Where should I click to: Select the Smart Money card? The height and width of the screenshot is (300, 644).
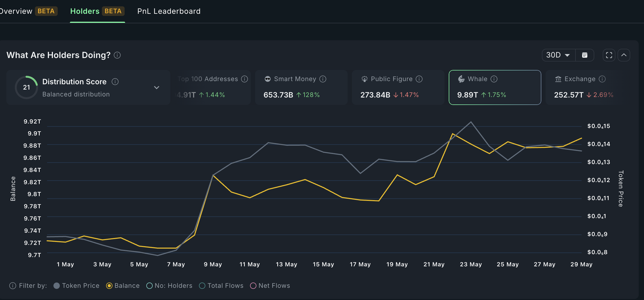301,87
